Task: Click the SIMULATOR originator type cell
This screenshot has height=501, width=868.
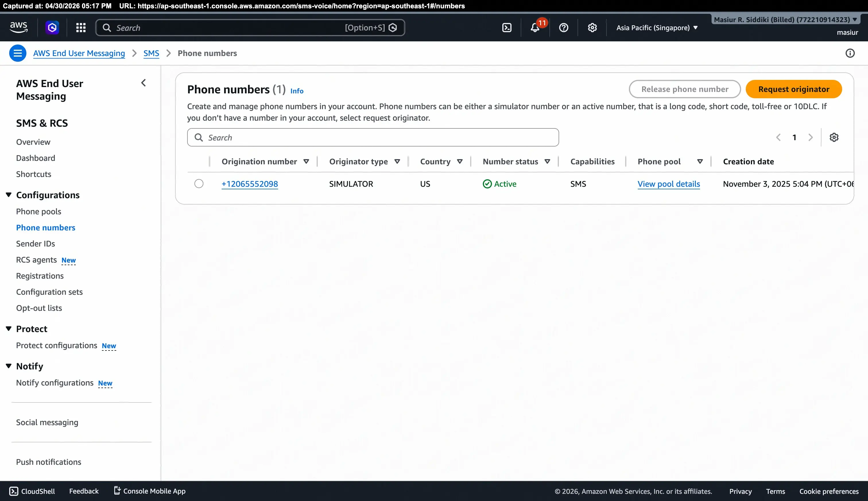Action: click(x=351, y=184)
